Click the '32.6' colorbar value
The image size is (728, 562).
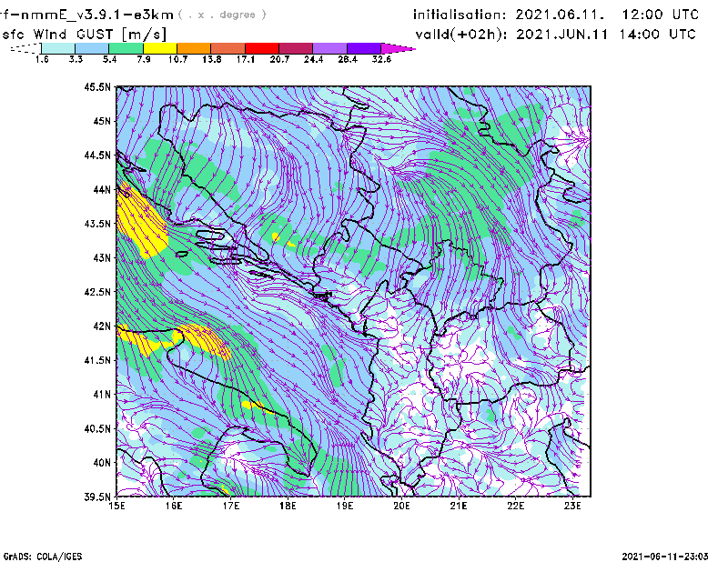click(x=381, y=59)
